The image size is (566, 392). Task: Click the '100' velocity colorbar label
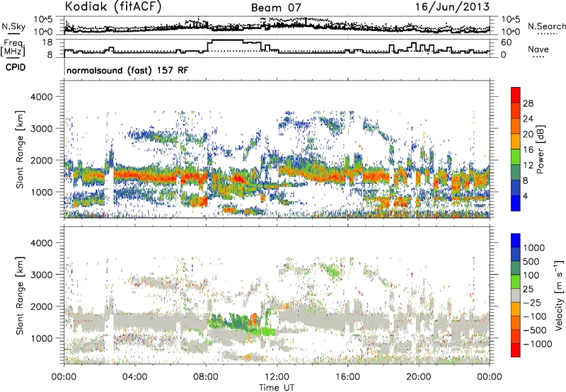pyautogui.click(x=531, y=275)
